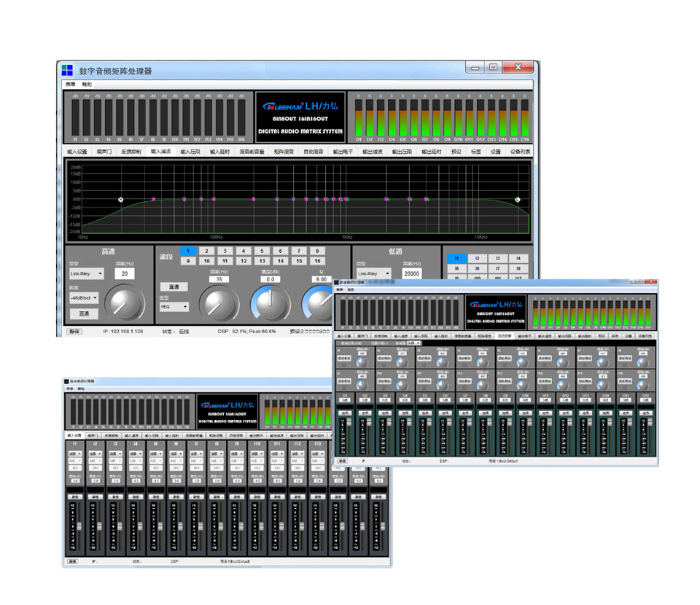Click the band 直通 bypass button
700x605 pixels.
coord(174,286)
